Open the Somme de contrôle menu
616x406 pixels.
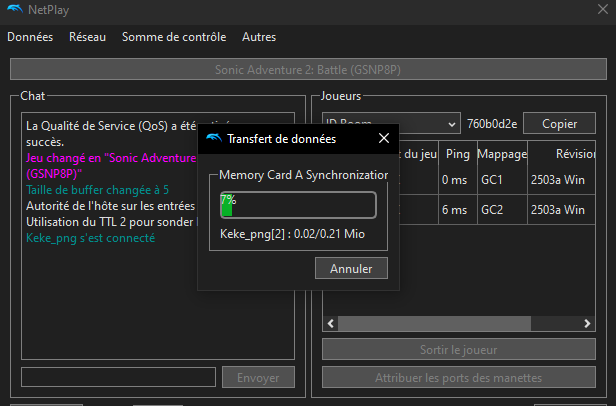[174, 37]
